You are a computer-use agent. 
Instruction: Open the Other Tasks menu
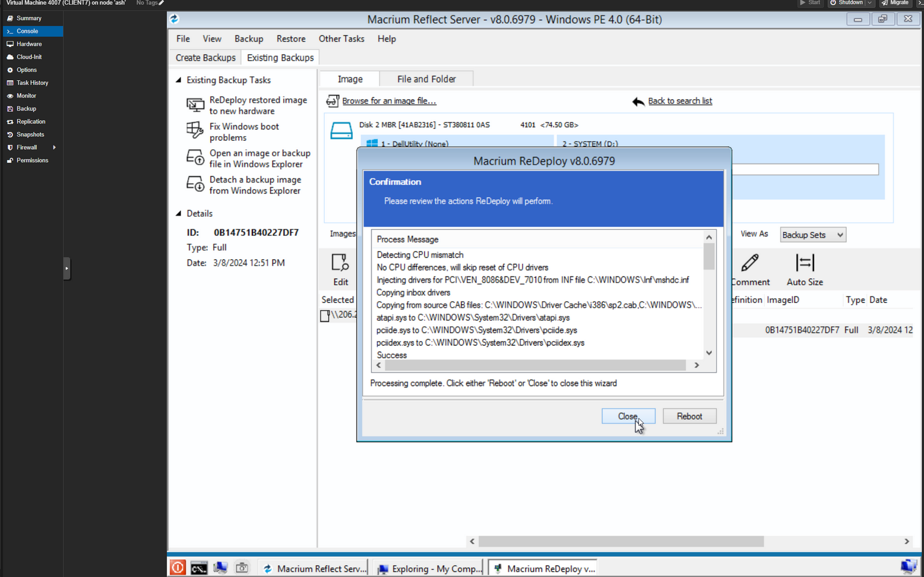click(341, 39)
